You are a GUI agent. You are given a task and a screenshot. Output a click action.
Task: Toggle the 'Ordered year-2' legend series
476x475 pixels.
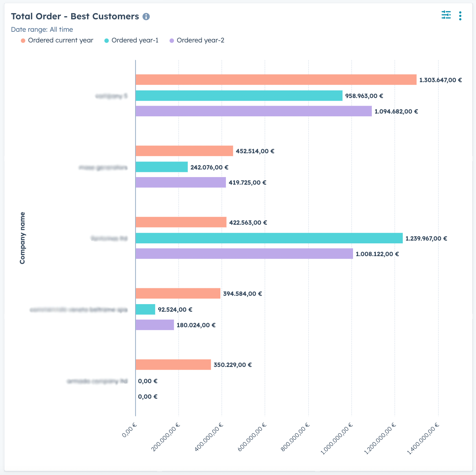click(x=200, y=40)
